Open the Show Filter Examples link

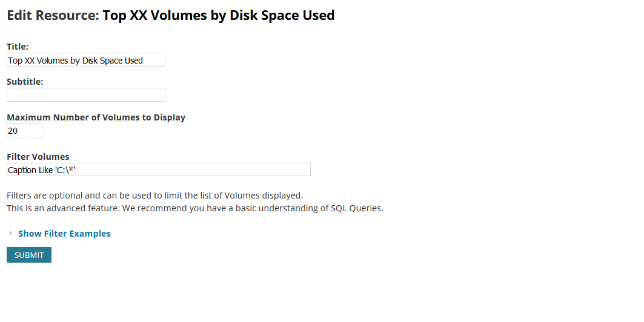[64, 234]
